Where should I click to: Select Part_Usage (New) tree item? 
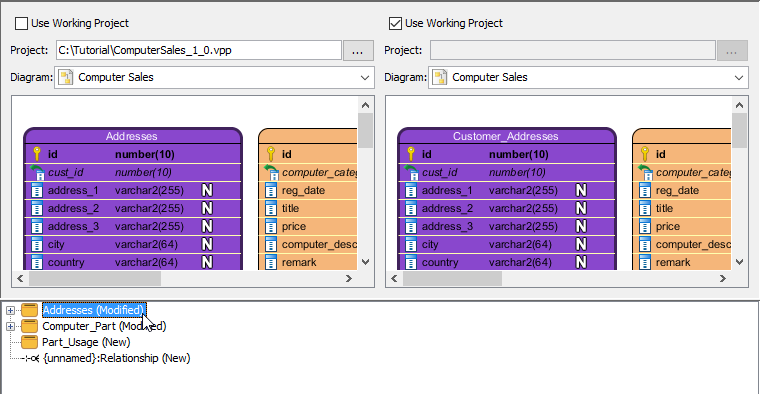click(86, 342)
